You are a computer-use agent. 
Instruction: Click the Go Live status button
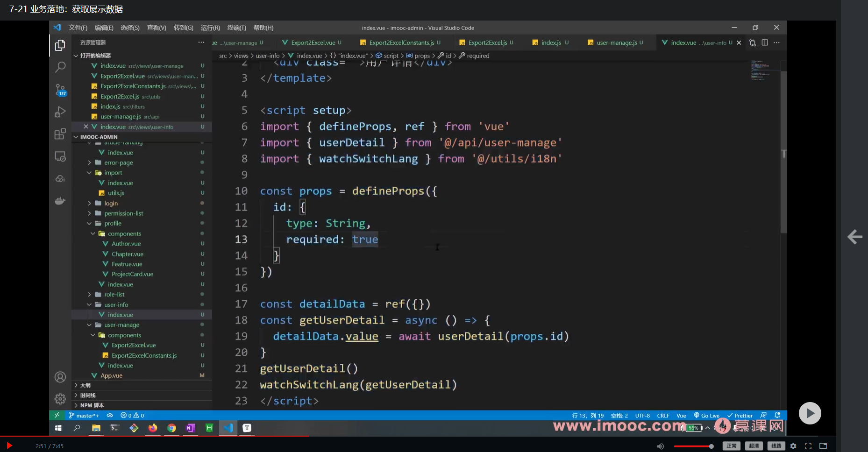707,415
